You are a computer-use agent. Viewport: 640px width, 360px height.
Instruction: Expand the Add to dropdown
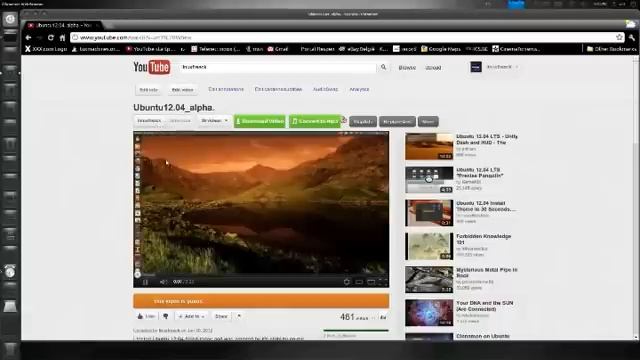coord(191,316)
